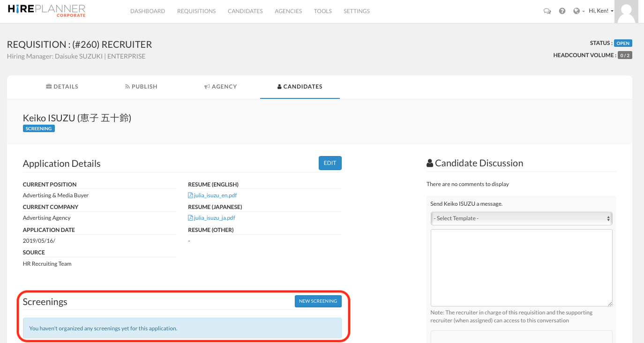The image size is (644, 343).
Task: Select the Candidates tab
Action: [300, 87]
